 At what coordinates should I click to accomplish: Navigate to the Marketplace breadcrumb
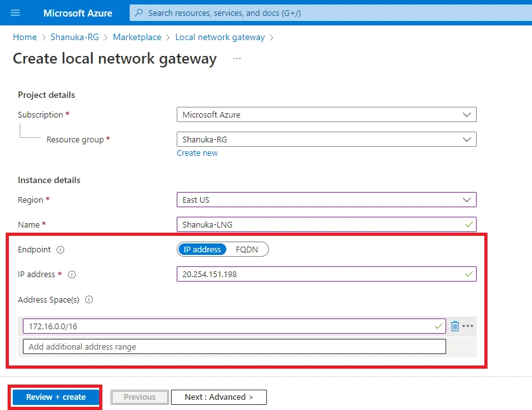pos(137,37)
